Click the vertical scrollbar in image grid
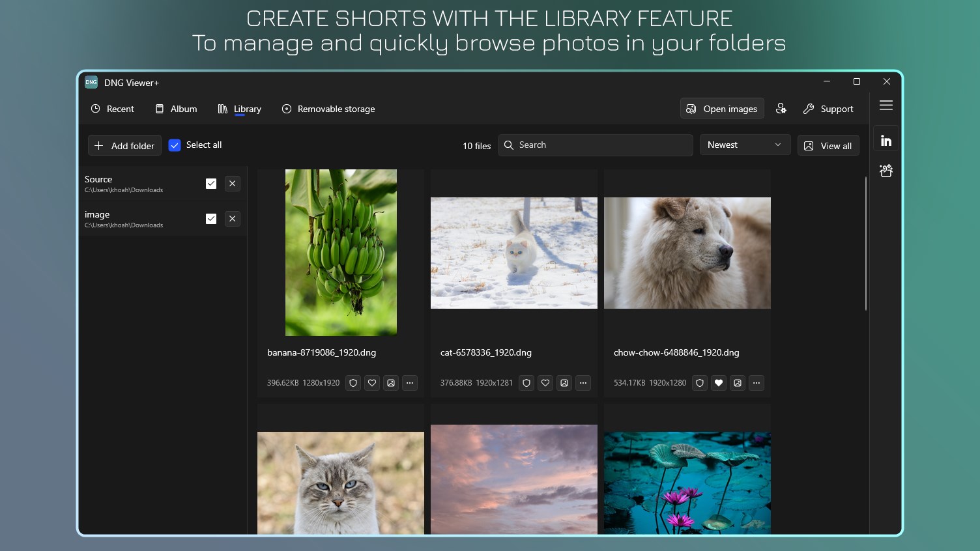980x551 pixels. [x=866, y=243]
